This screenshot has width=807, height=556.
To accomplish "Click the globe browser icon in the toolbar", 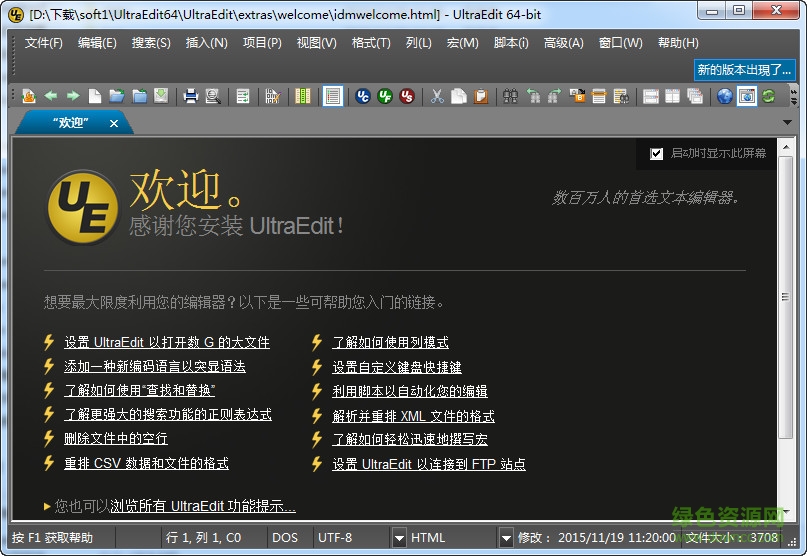I will tap(724, 96).
